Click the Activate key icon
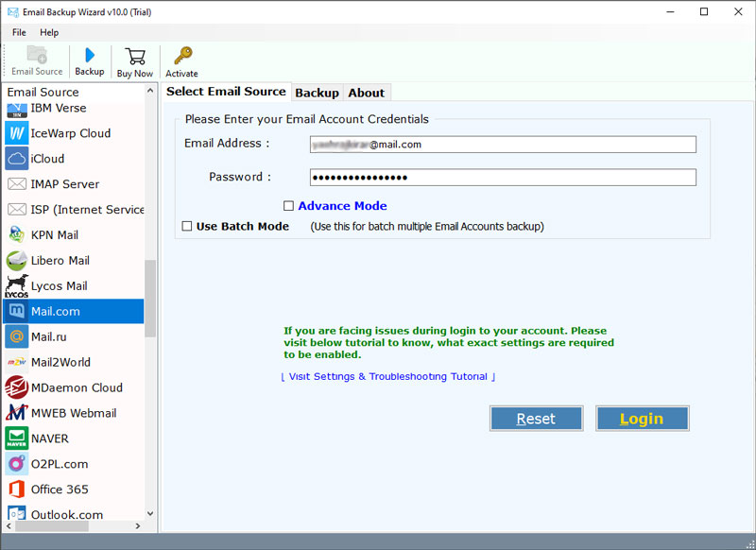The width and height of the screenshot is (756, 550). pyautogui.click(x=182, y=56)
